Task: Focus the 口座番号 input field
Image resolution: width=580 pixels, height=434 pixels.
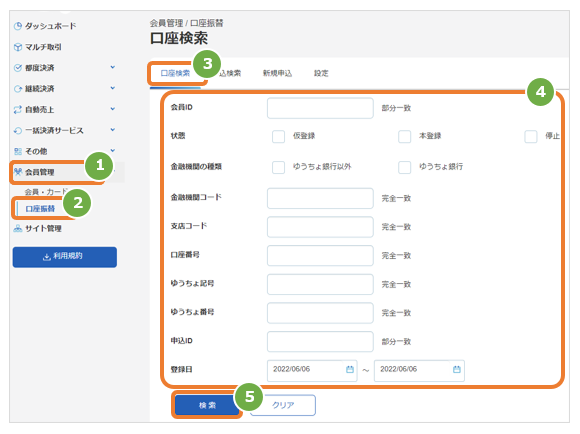Action: coord(320,256)
